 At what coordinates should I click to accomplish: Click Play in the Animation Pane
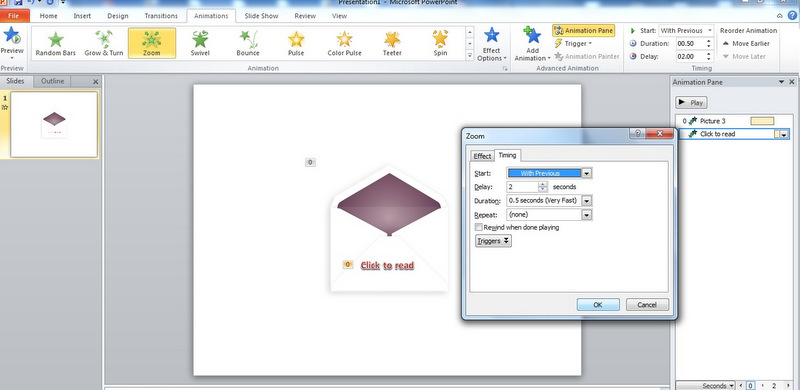point(691,103)
